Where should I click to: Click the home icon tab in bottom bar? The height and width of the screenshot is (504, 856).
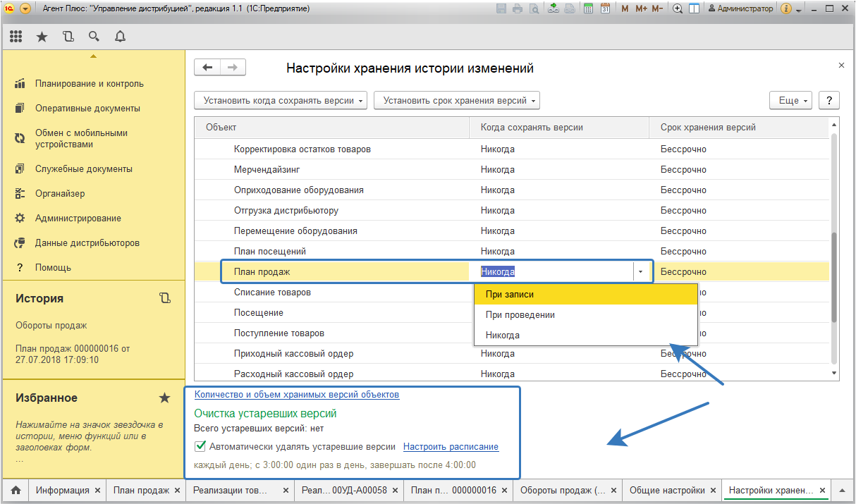click(x=15, y=491)
